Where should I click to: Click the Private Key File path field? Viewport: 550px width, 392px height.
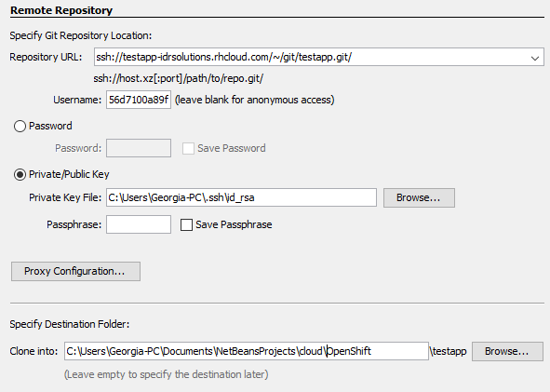click(x=241, y=197)
